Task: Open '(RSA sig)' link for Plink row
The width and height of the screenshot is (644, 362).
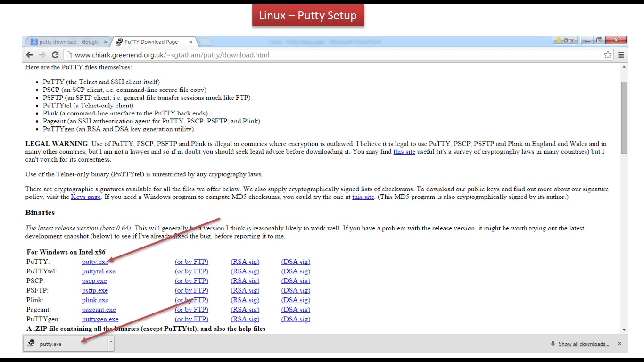Action: pos(245,300)
